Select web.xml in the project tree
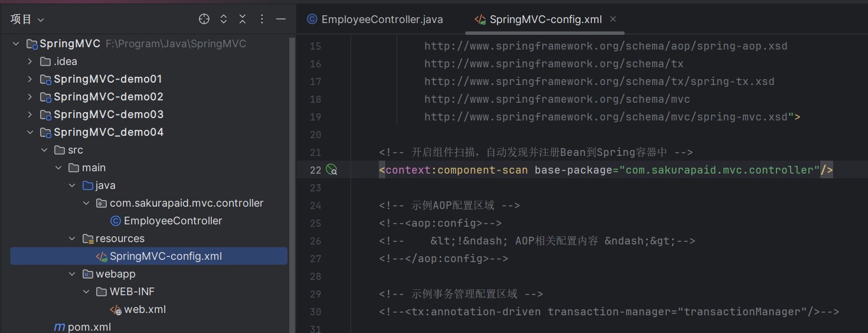The height and width of the screenshot is (333, 868). (145, 309)
